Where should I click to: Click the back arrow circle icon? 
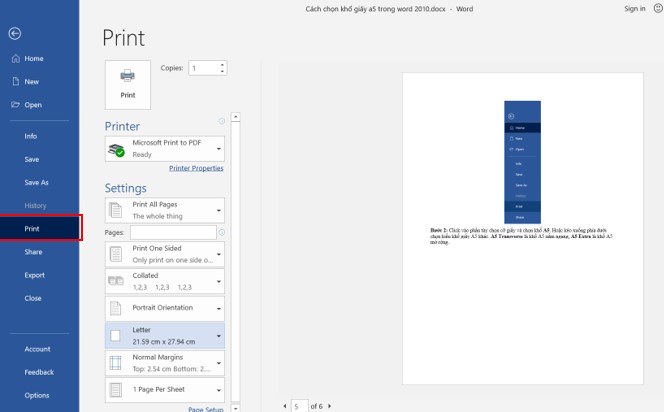coord(14,34)
